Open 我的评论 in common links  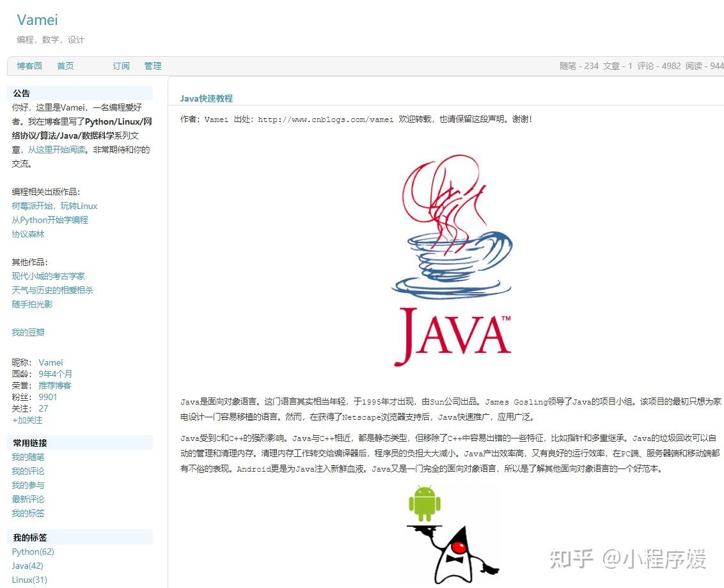click(x=28, y=471)
